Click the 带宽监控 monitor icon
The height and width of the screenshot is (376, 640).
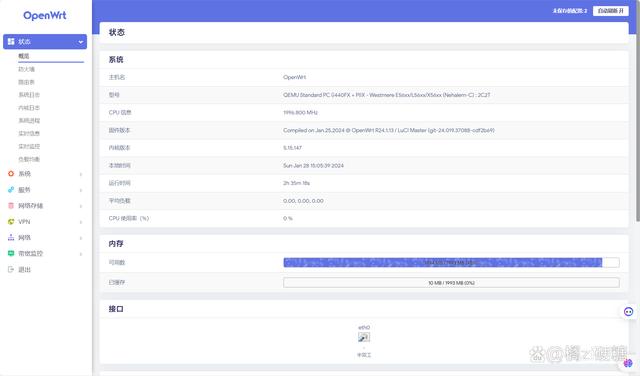[11, 254]
